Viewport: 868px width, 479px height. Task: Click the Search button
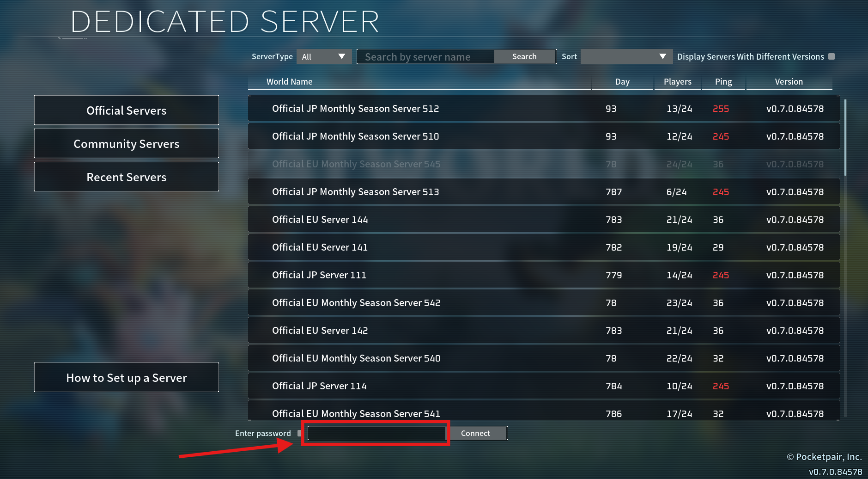tap(524, 56)
